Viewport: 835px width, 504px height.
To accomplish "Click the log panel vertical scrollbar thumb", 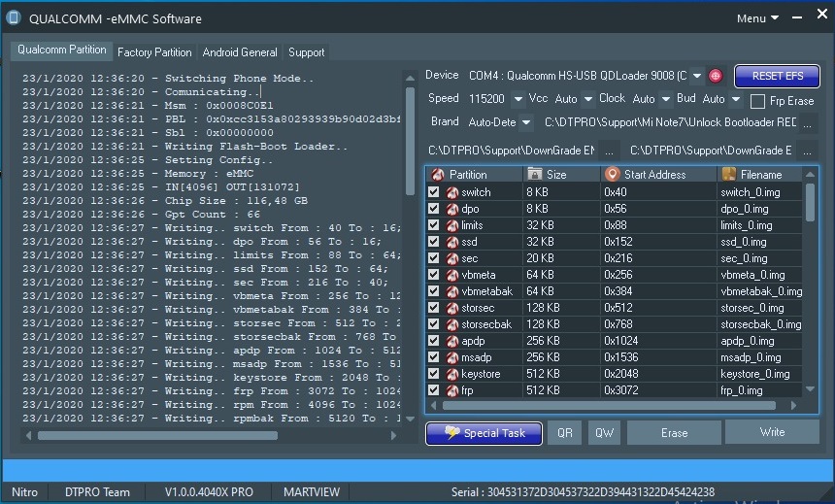I will tap(410, 142).
